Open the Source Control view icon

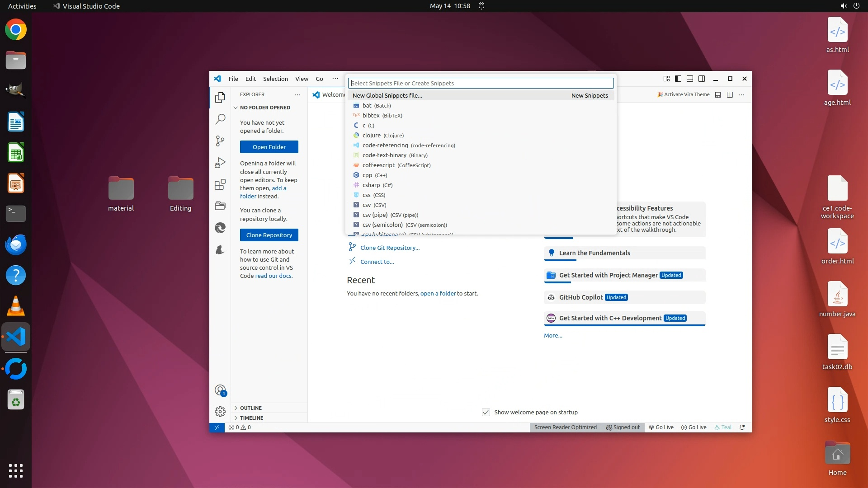click(x=220, y=141)
